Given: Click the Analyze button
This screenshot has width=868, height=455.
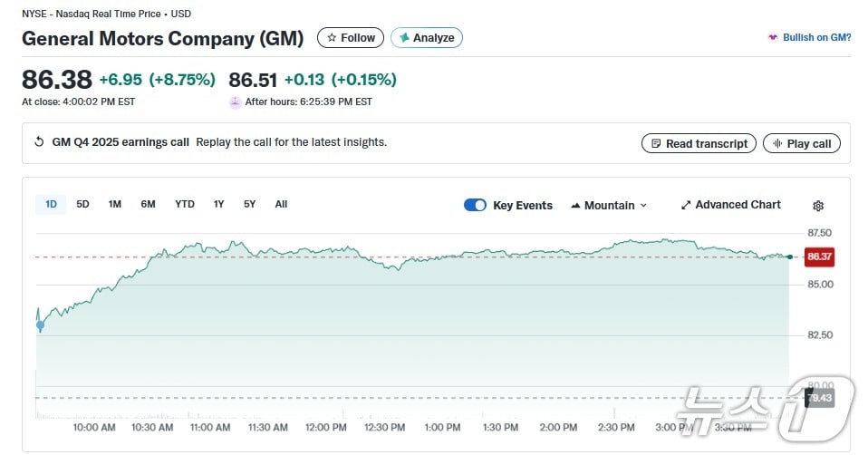Looking at the screenshot, I should 427,38.
